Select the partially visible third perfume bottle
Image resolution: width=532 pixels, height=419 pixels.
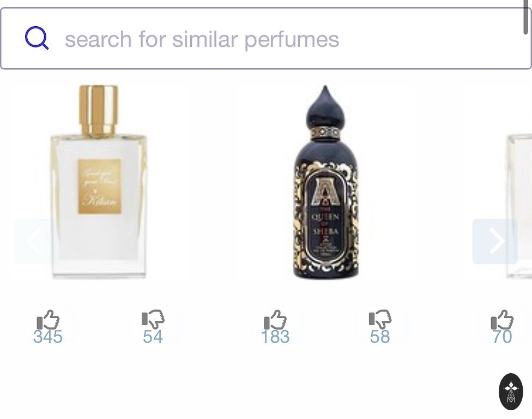519,206
